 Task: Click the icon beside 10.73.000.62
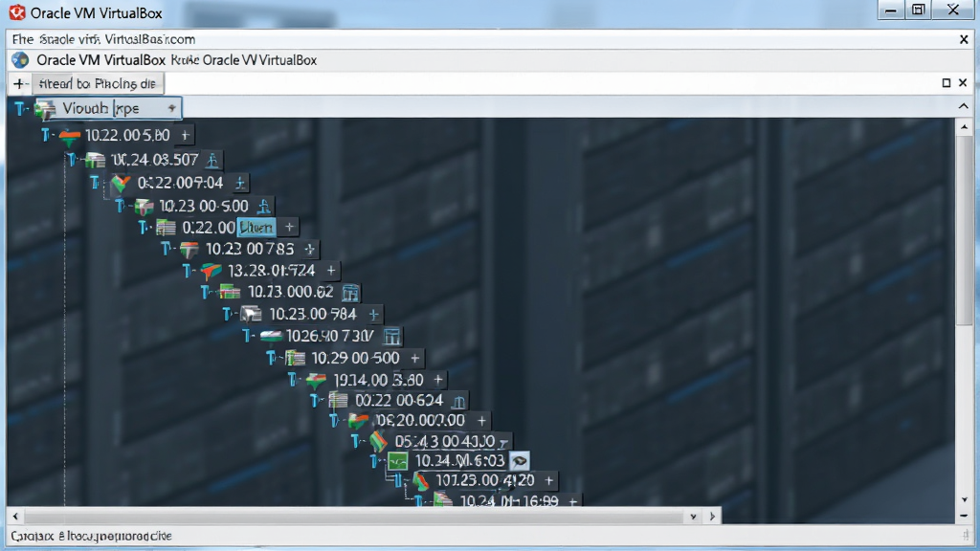click(230, 292)
